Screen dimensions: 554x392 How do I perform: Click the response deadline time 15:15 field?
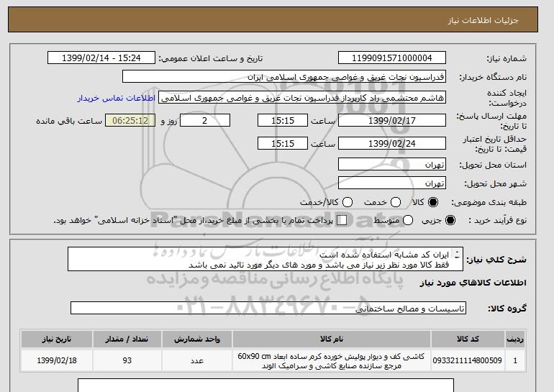tap(283, 120)
